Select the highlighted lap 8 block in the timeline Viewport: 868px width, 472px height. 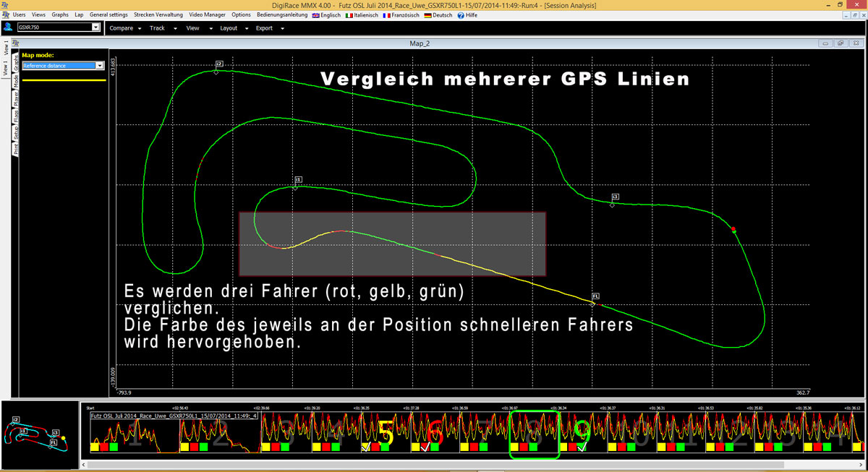tap(535, 436)
